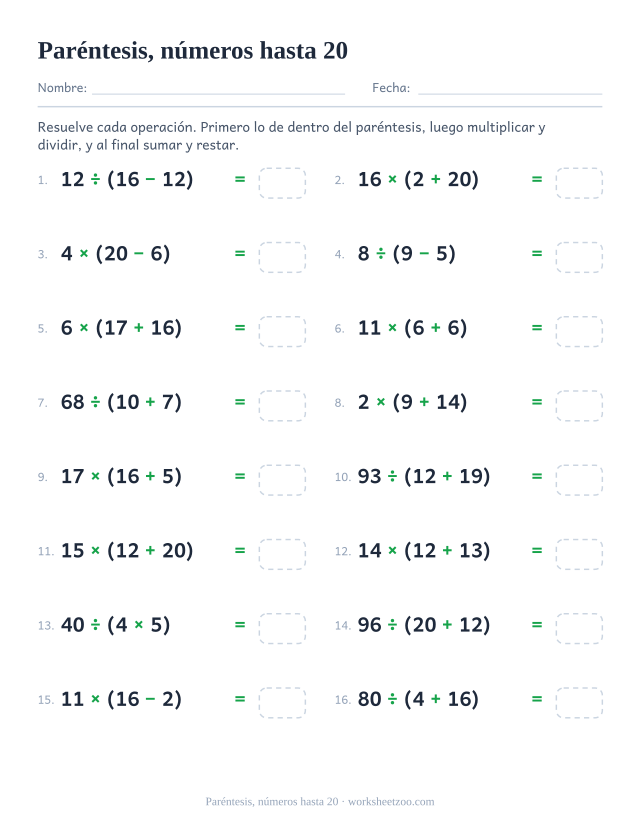Select answer box for 68 ÷ (10 + 7)

[x=282, y=406]
